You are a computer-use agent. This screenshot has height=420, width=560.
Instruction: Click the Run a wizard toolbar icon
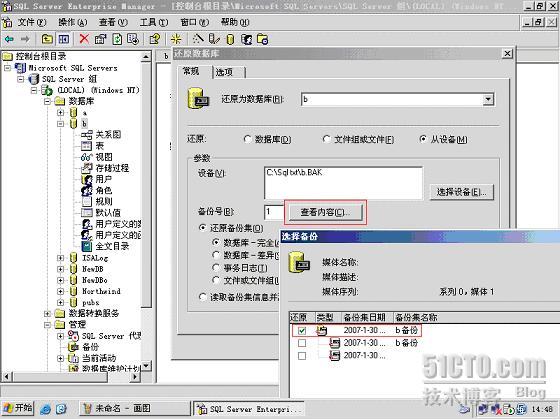point(198,39)
